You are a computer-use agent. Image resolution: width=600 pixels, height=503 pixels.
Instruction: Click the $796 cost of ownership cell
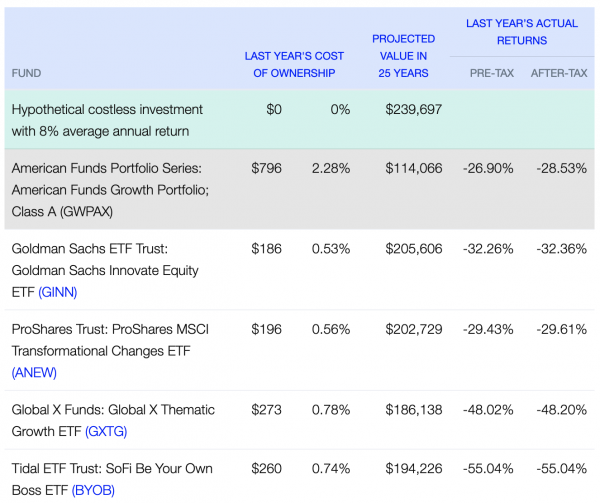point(266,168)
